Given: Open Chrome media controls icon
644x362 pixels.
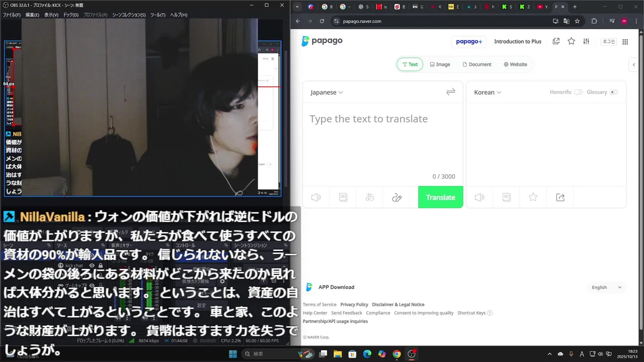Looking at the screenshot, I should tap(612, 21).
